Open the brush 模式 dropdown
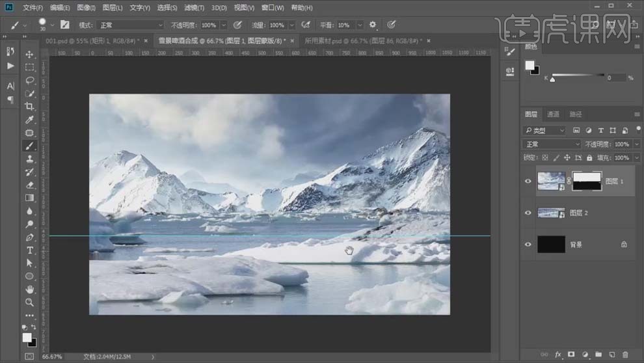Viewport: 644px width, 363px height. click(130, 25)
